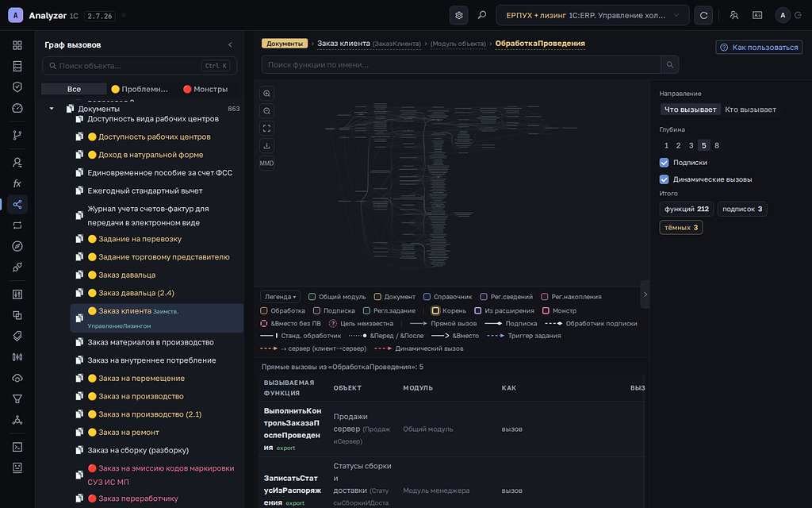Open the git branch section in the sidebar
Image resolution: width=812 pixels, height=508 pixels.
click(x=17, y=135)
